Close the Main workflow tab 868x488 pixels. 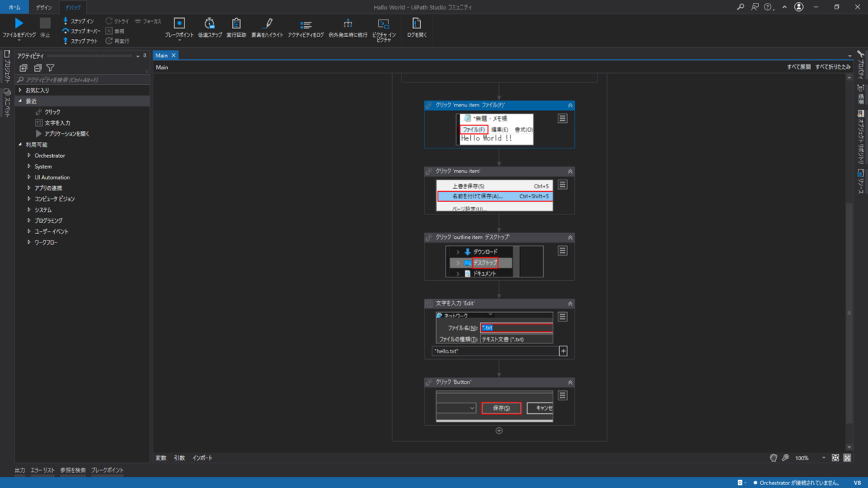click(174, 55)
